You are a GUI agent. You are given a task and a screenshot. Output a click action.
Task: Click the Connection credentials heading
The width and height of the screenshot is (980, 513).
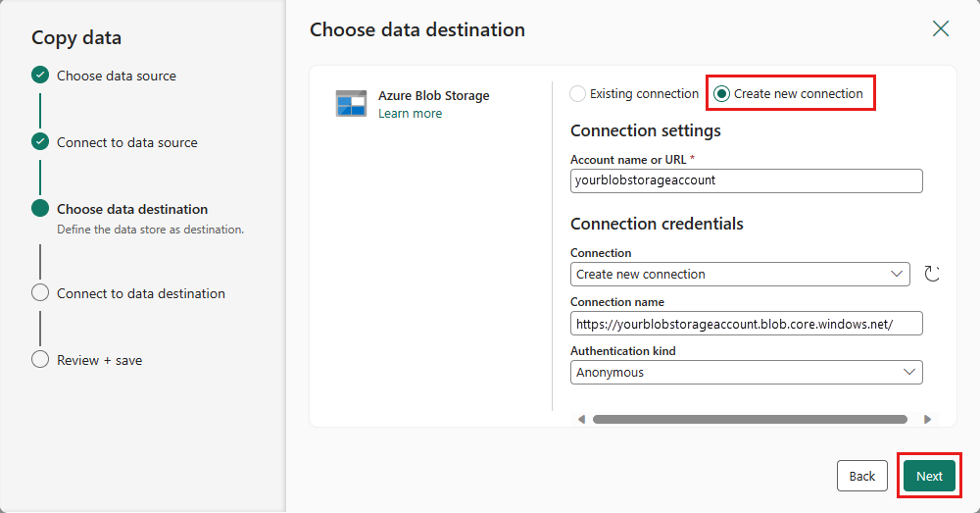[657, 224]
